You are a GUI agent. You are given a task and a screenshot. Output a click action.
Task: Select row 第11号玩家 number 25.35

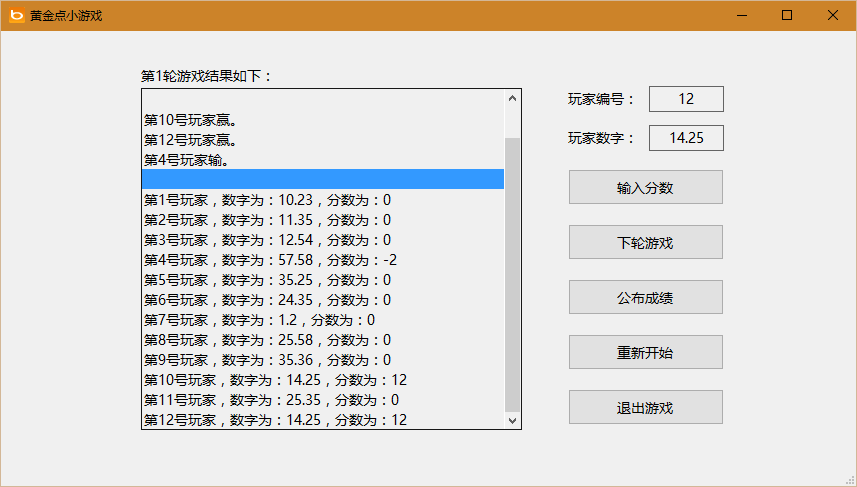(x=323, y=400)
